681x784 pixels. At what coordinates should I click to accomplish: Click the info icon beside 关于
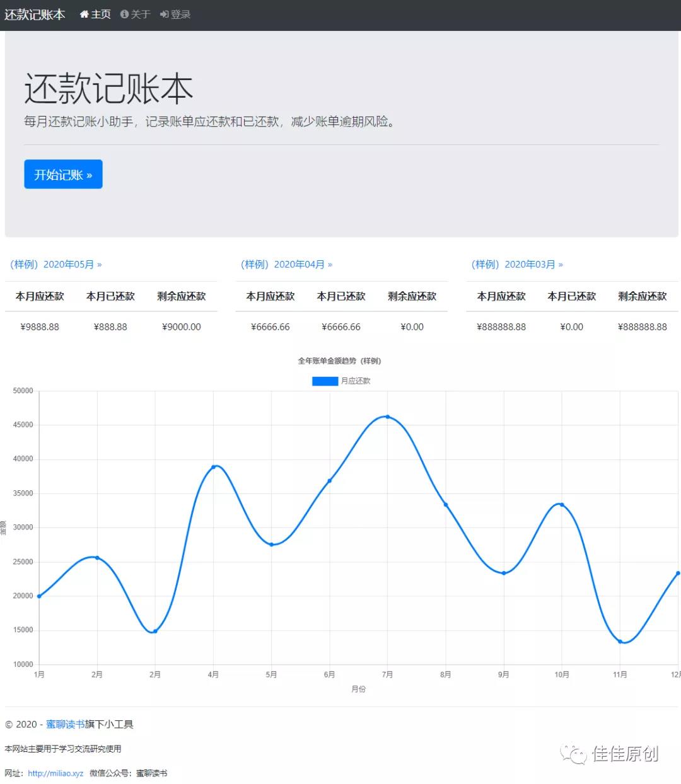(x=124, y=14)
